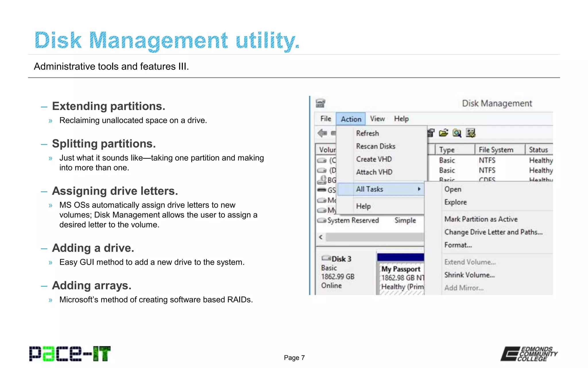Select Attach VHD

(374, 172)
